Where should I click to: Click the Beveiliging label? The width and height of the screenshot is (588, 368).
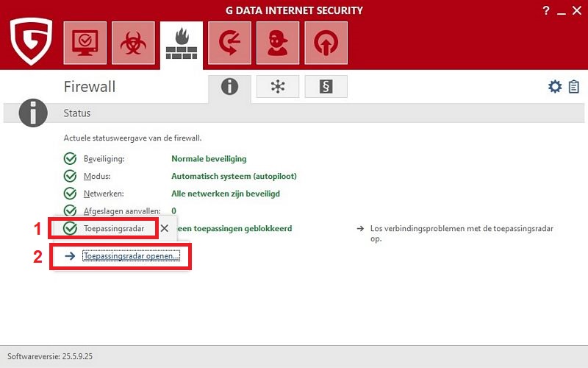point(104,159)
